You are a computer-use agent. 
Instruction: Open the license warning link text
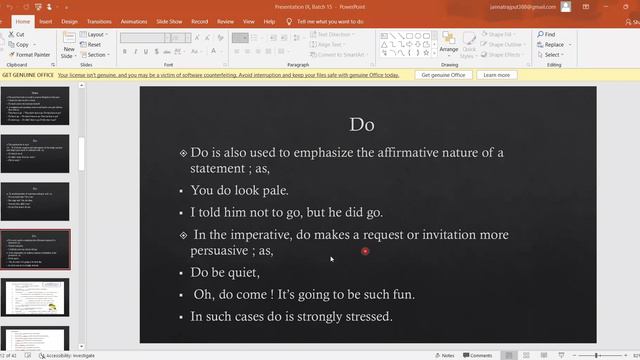tap(228, 75)
